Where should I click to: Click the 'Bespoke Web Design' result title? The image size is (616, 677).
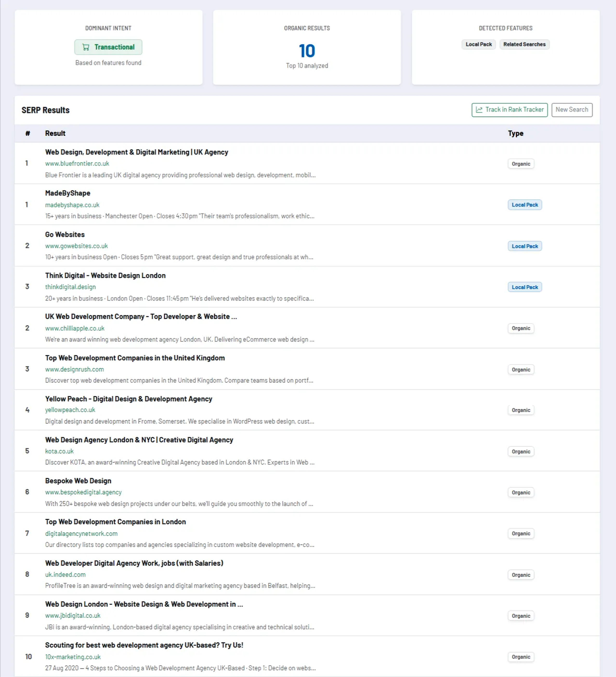78,481
